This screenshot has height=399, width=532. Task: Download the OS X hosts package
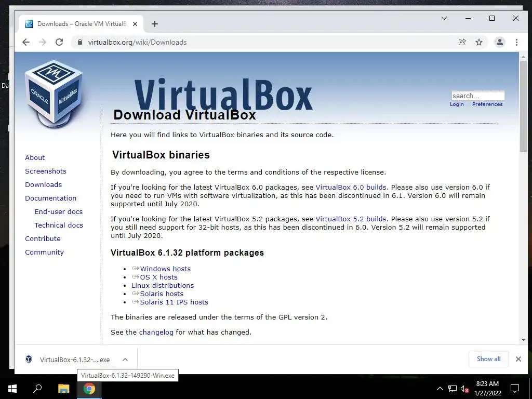[158, 277]
